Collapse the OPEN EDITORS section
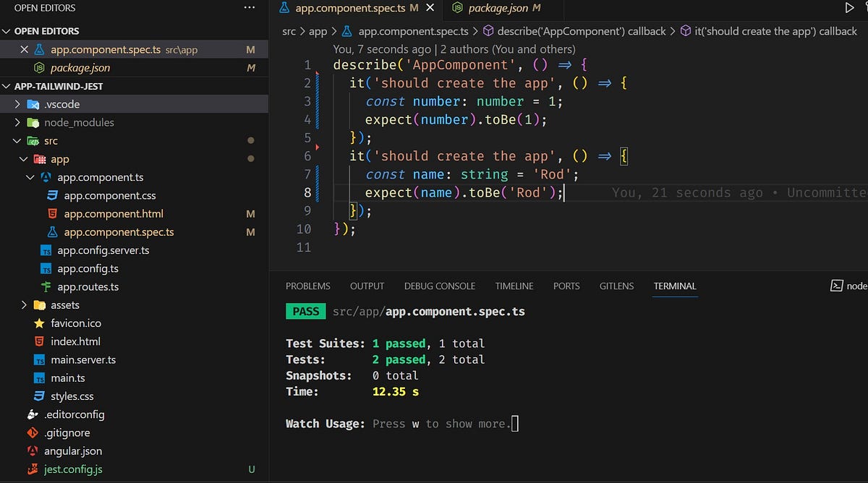The width and height of the screenshot is (868, 483). pyautogui.click(x=7, y=30)
